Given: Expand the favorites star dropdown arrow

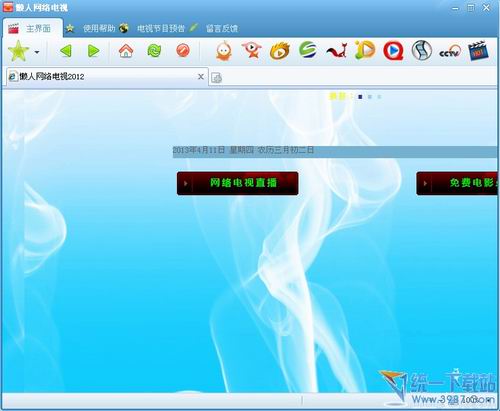Looking at the screenshot, I should tap(37, 52).
